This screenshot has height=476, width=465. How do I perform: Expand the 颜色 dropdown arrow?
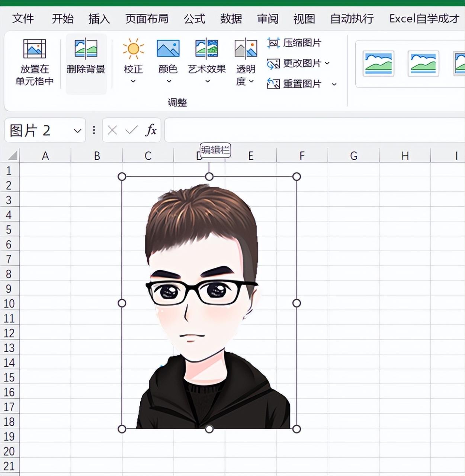click(169, 81)
